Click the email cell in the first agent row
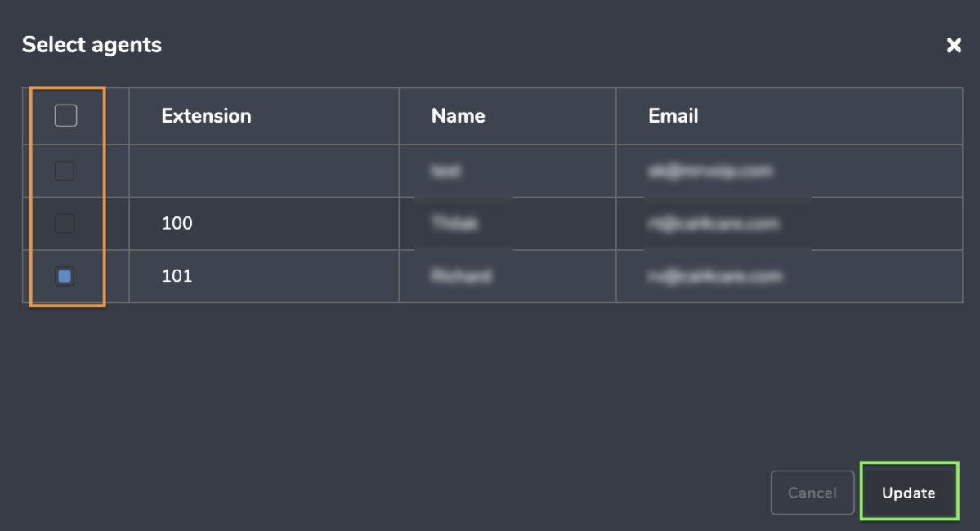Viewport: 980px width, 531px height. [790, 172]
